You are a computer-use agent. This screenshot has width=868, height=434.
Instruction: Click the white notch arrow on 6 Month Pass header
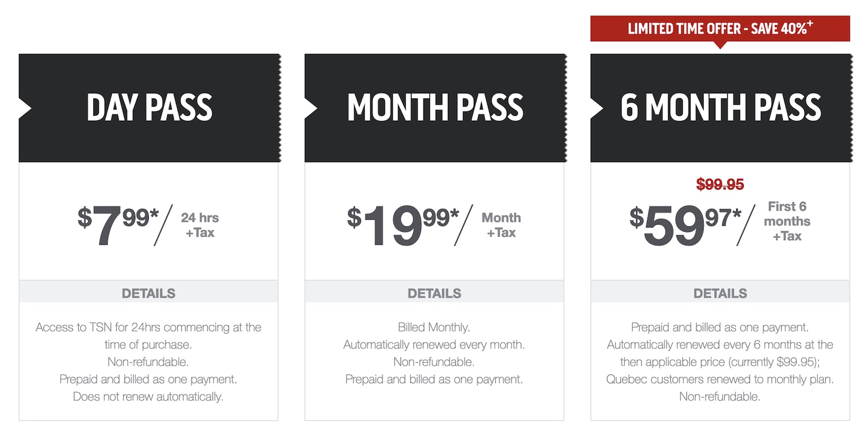pos(597,108)
